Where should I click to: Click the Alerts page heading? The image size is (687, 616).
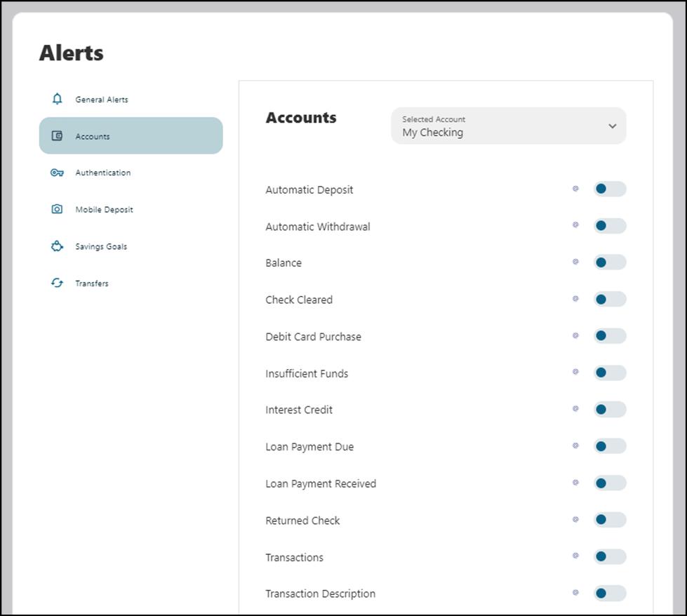point(72,53)
